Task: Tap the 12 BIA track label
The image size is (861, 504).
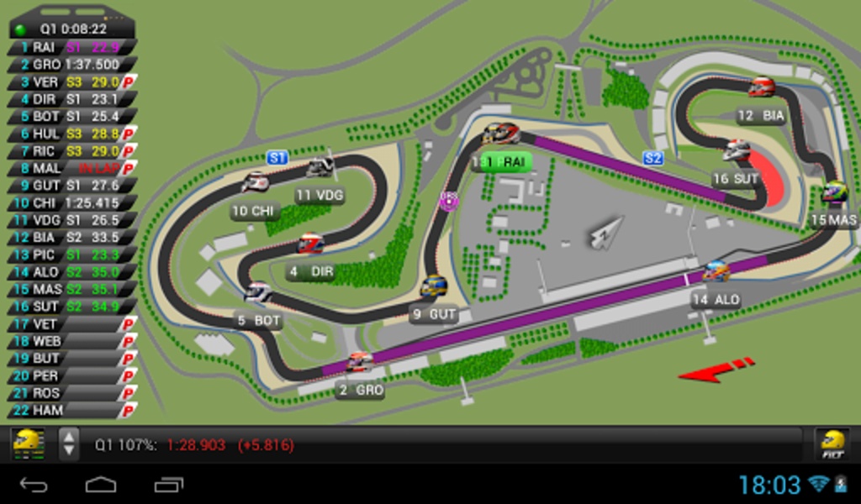Action: (x=761, y=116)
